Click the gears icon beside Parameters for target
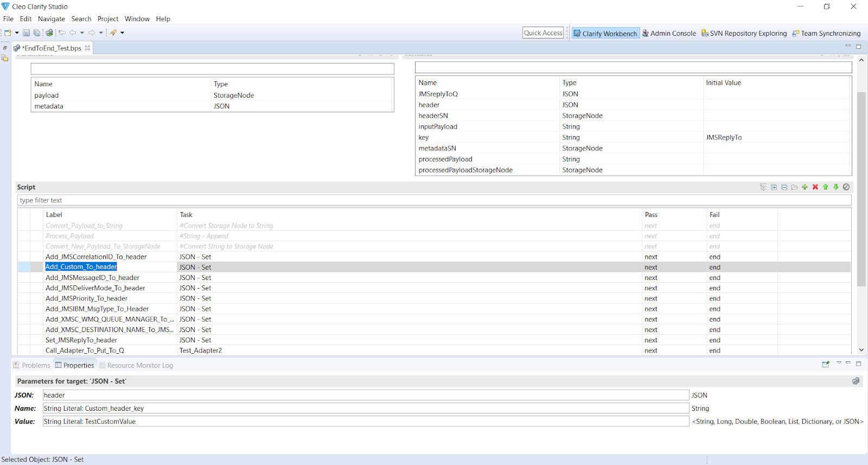The image size is (868, 465). 856,381
